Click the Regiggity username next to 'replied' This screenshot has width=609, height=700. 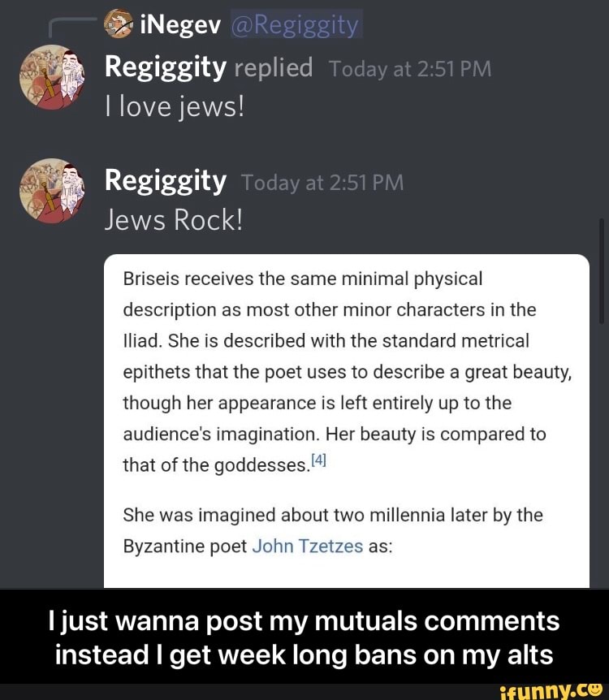[165, 68]
